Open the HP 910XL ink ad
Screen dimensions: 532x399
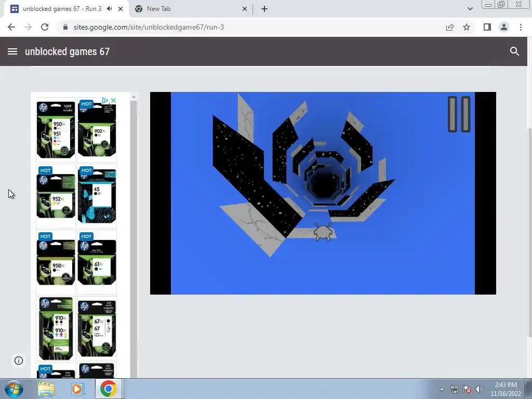(x=56, y=328)
